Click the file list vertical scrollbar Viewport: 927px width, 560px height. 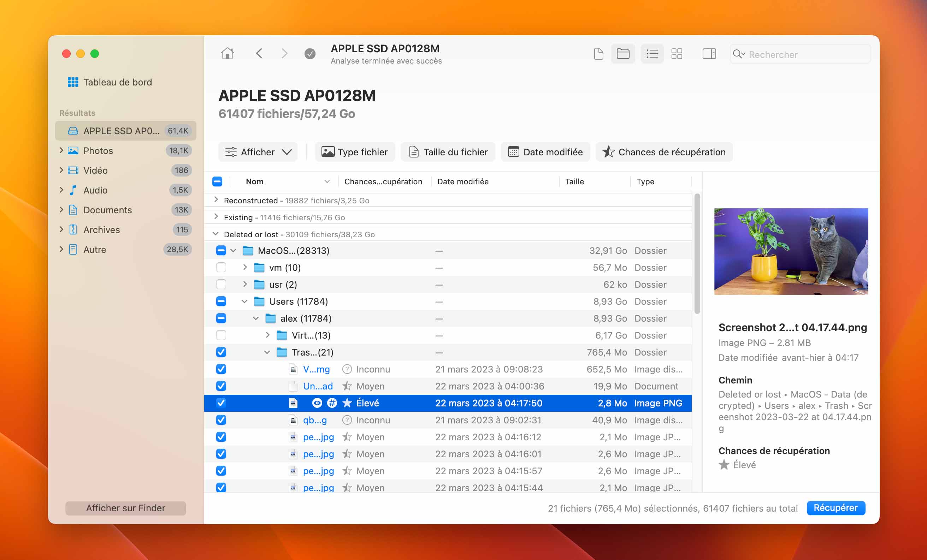pos(697,254)
